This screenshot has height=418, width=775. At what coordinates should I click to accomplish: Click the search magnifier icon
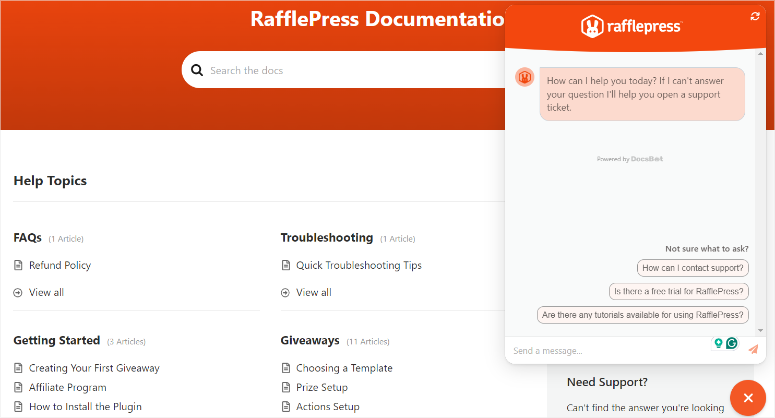point(197,70)
